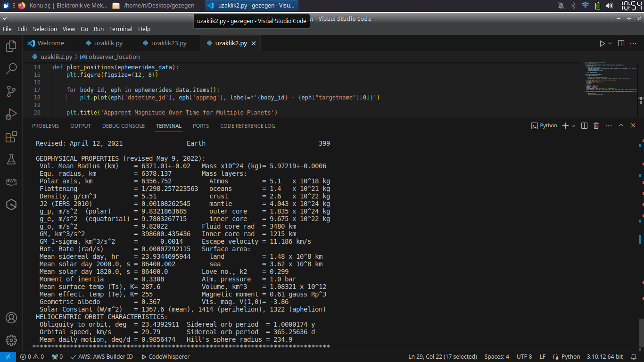Open the Go menu
644x362 pixels.
click(84, 29)
